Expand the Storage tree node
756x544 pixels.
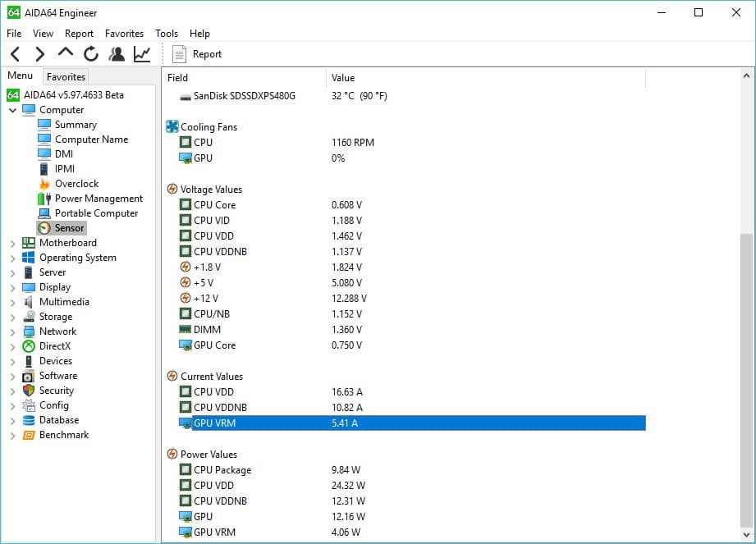[x=12, y=318]
